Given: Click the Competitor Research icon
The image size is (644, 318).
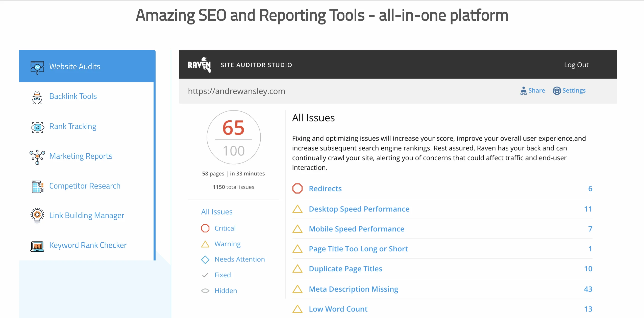Looking at the screenshot, I should pyautogui.click(x=37, y=185).
